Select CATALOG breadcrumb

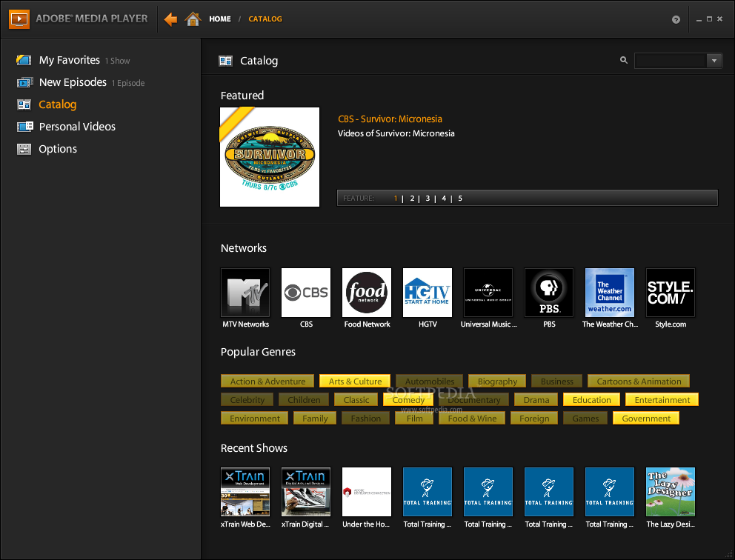265,19
